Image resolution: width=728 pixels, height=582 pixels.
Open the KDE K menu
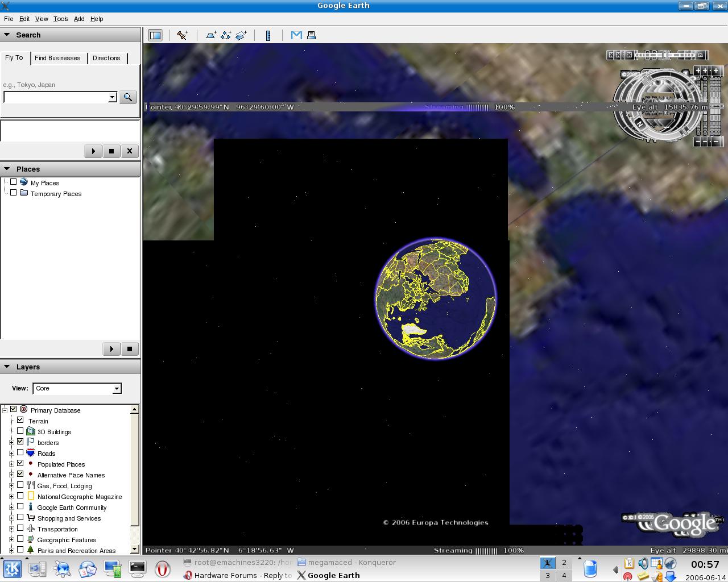[x=13, y=568]
